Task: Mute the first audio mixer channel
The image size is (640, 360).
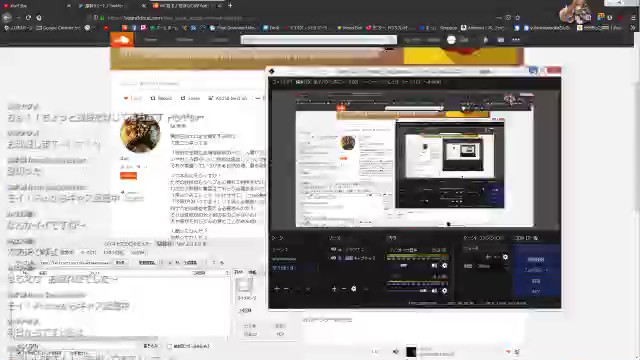Action: click(x=434, y=266)
